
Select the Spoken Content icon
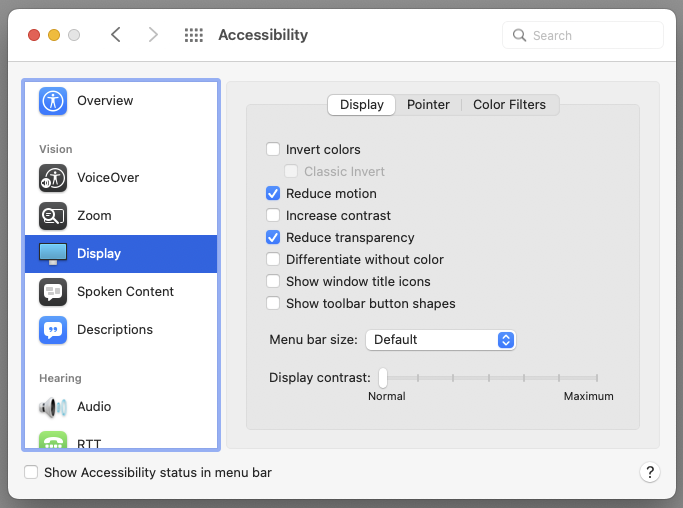pos(53,291)
